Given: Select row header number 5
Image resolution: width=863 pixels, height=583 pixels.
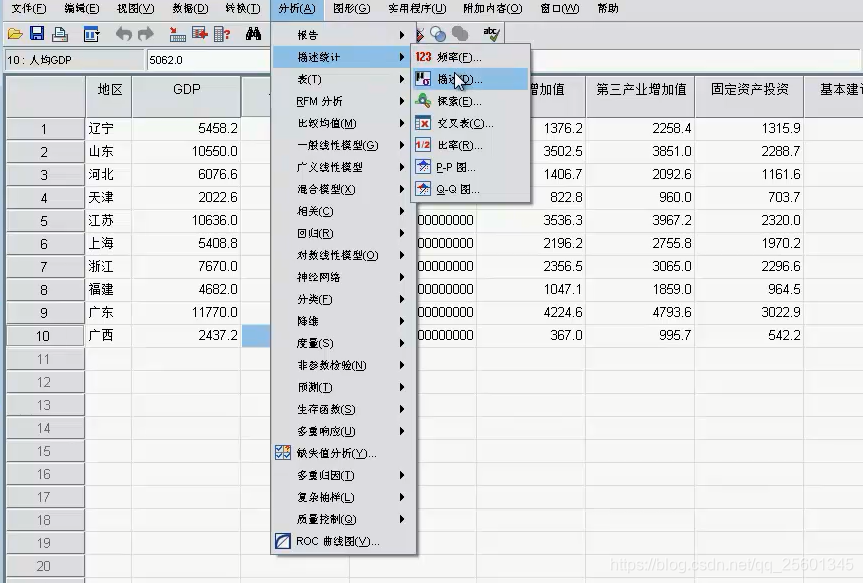Looking at the screenshot, I should tap(45, 221).
